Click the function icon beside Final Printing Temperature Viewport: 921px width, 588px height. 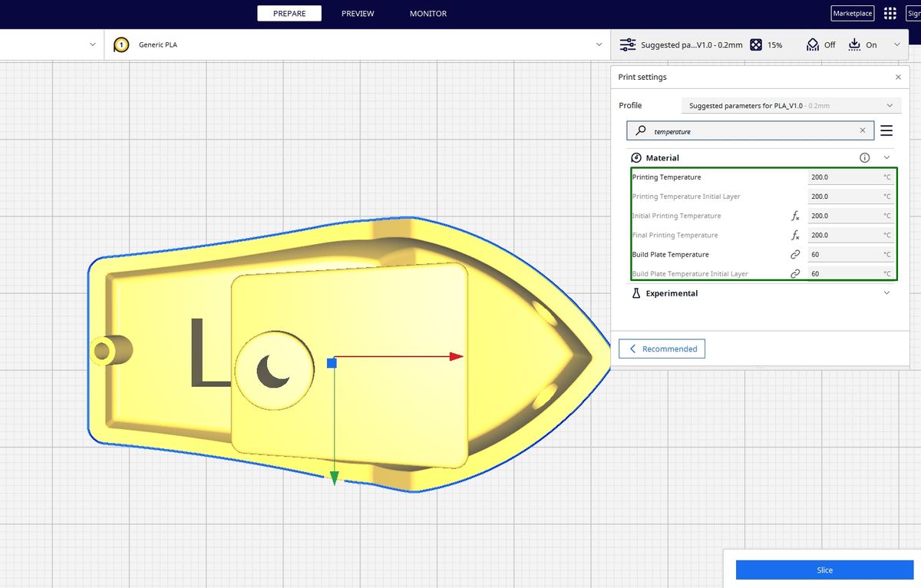point(795,235)
